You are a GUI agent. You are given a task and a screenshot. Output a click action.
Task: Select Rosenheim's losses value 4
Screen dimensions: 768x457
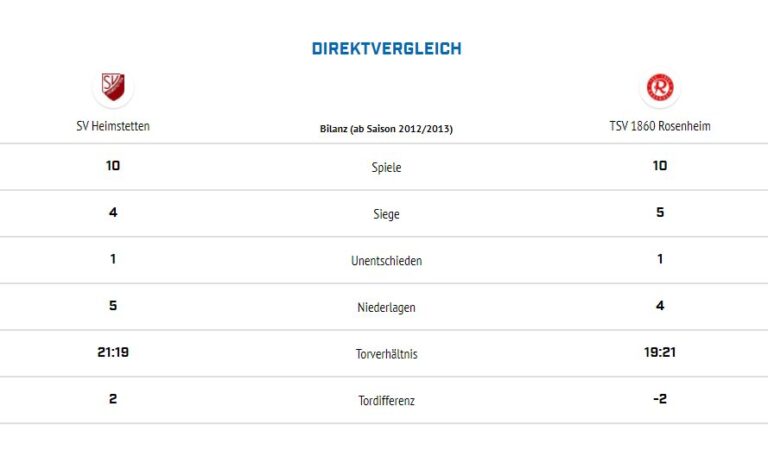tap(660, 306)
